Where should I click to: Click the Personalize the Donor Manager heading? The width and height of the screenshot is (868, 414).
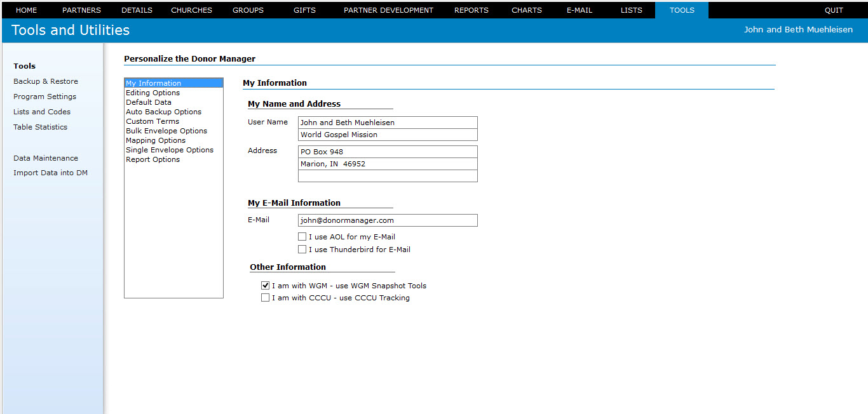[189, 59]
